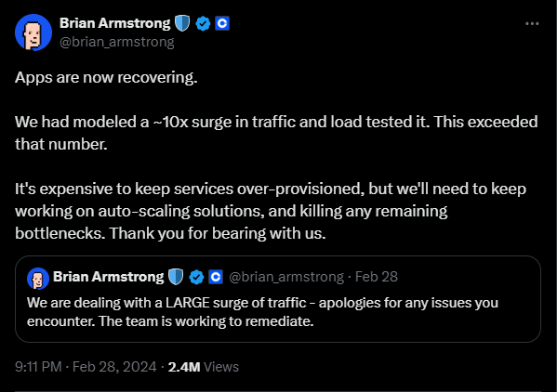Viewport: 557px width, 392px height.
Task: Click the quoted author name Brian Armstrong
Action: 109,277
